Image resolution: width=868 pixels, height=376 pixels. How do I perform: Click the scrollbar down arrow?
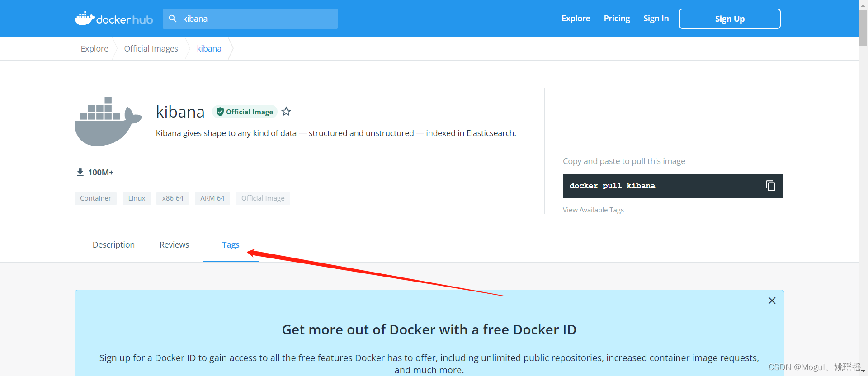point(863,371)
